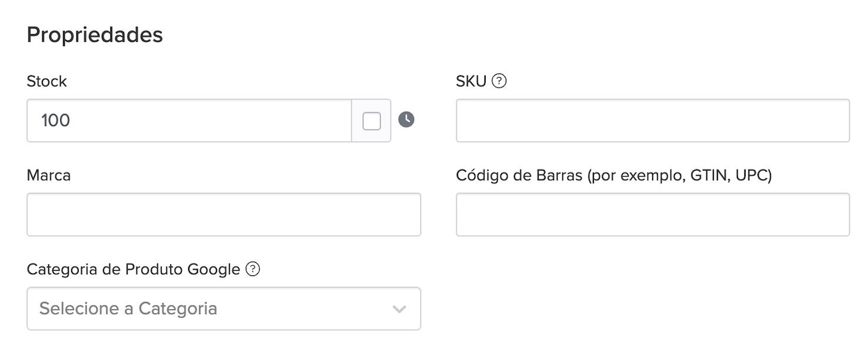Open the Selecione a Categoria dropdown
Screen dimensions: 868x353
(x=223, y=308)
